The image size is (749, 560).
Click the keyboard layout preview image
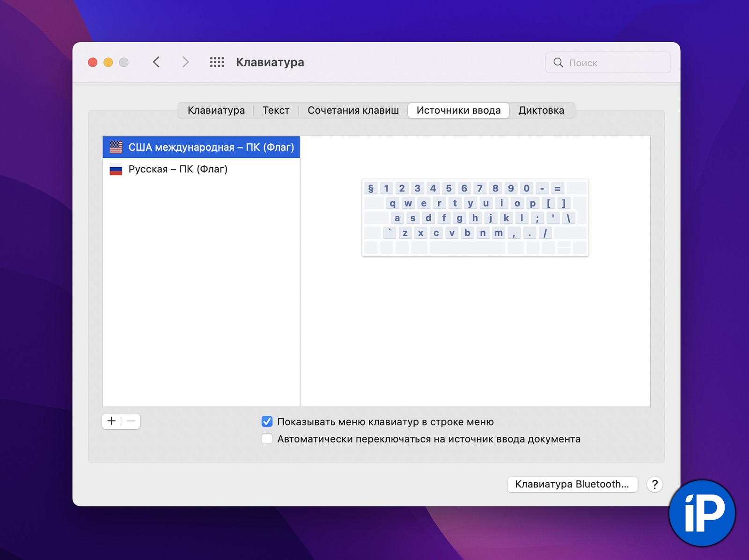click(475, 218)
